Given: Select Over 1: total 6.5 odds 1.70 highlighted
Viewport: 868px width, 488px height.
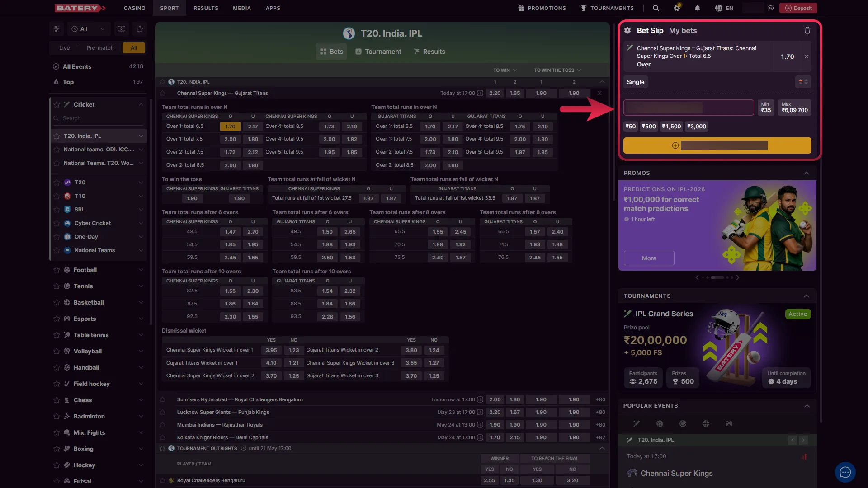Looking at the screenshot, I should click(x=230, y=127).
